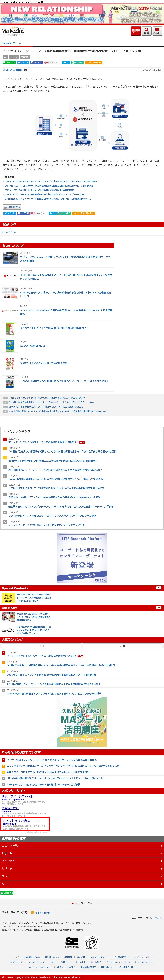Share with bottom Facebook シェア button
Screen dimensions: 164x980
tap(23, 213)
